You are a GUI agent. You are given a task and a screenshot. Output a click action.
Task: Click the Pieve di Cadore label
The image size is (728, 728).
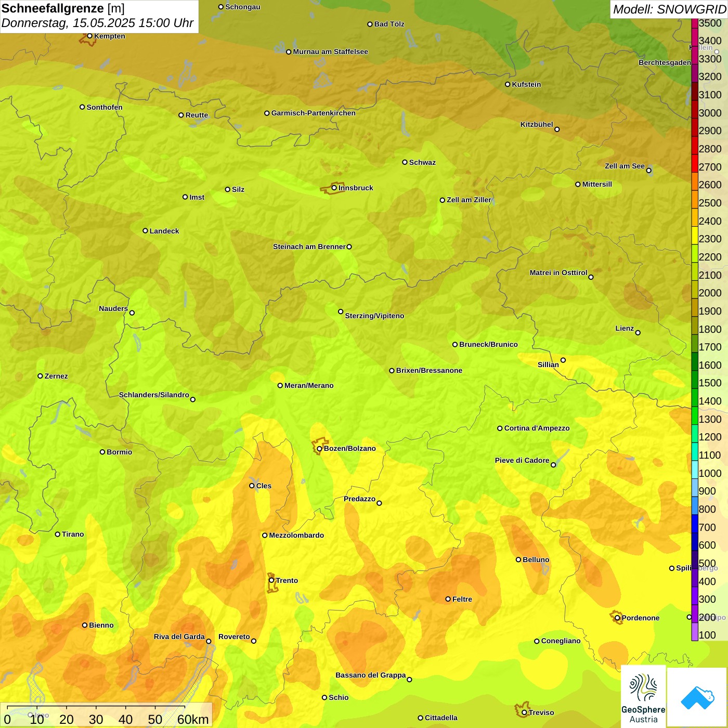522,460
